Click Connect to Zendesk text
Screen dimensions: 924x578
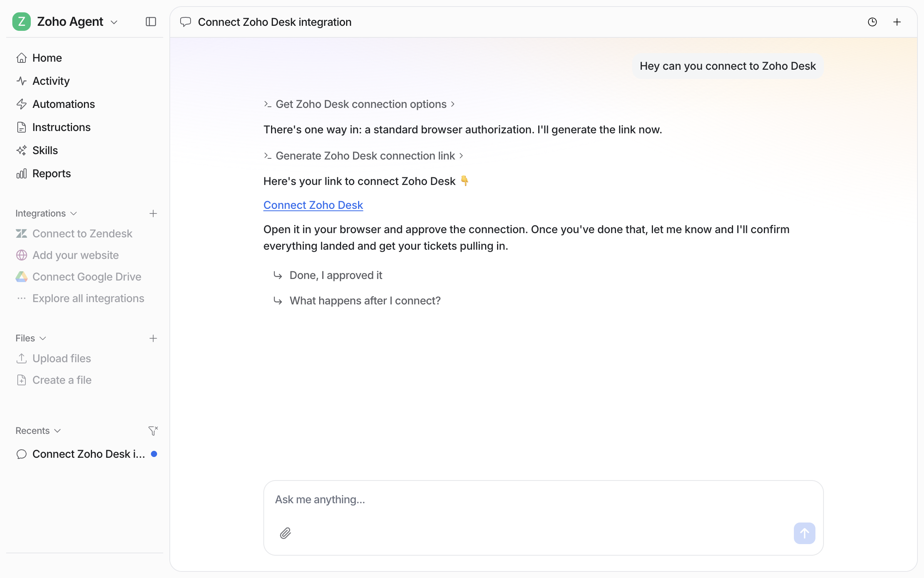pos(82,234)
